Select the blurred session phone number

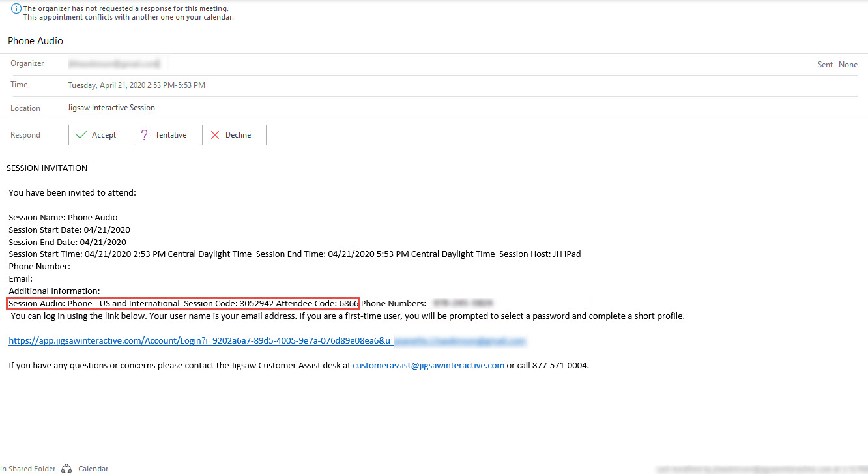463,304
